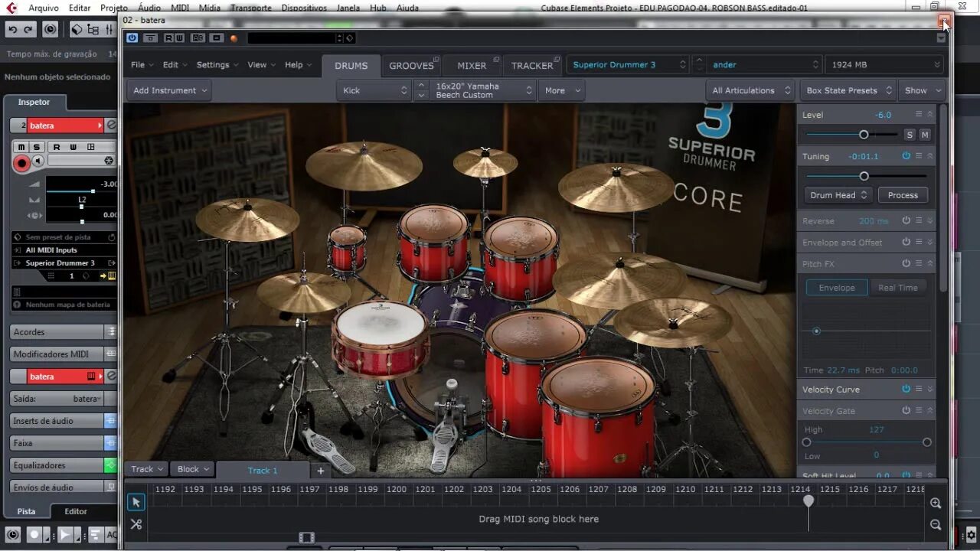The image size is (980, 551).
Task: Click the A/B compare icon in plugin header
Action: point(198,37)
